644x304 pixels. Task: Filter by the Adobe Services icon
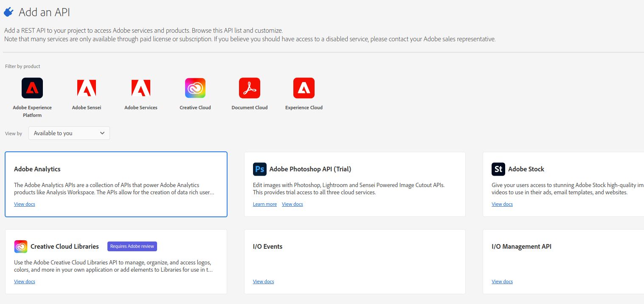pyautogui.click(x=141, y=88)
